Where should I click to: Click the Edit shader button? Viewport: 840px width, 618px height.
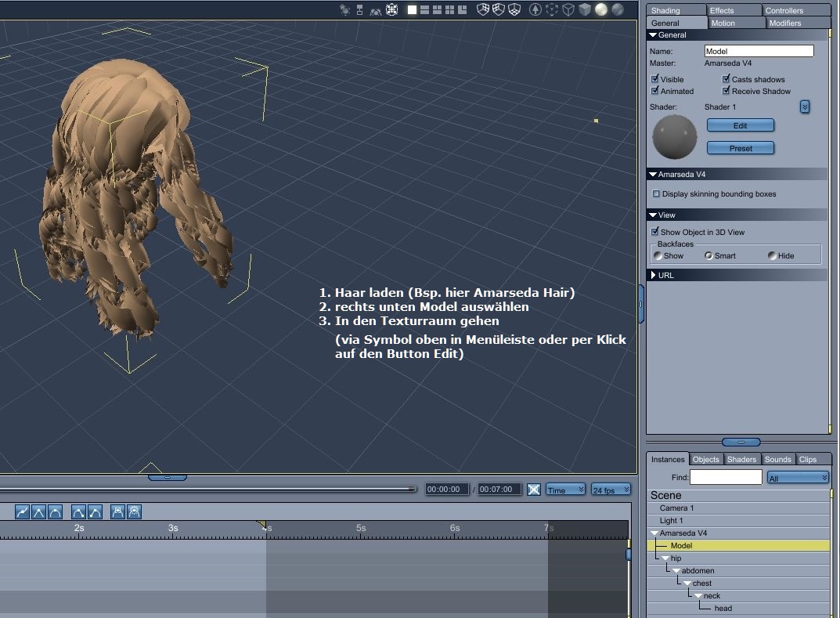740,125
